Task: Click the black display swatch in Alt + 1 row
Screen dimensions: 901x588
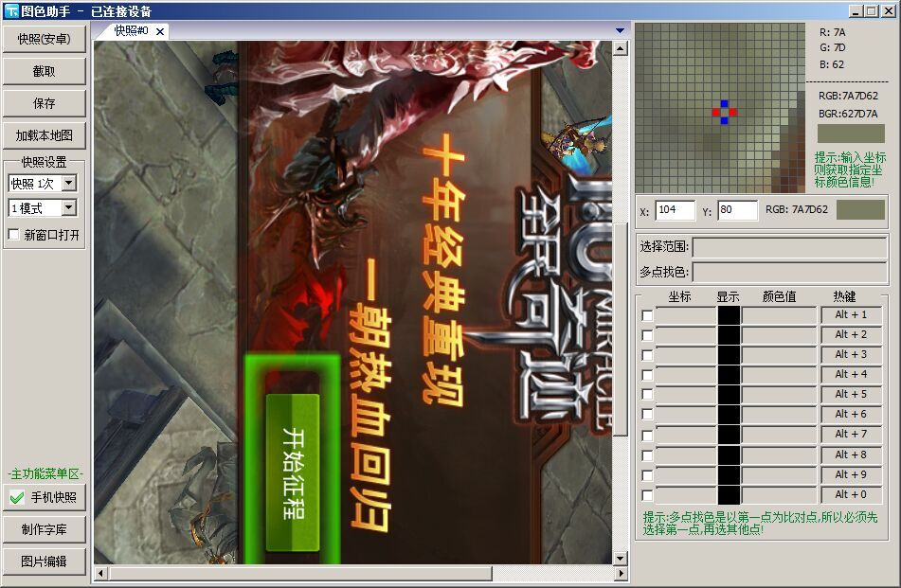Action: (729, 315)
